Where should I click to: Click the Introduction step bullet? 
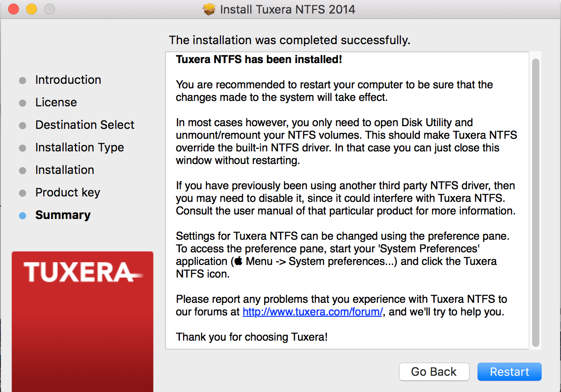[23, 81]
